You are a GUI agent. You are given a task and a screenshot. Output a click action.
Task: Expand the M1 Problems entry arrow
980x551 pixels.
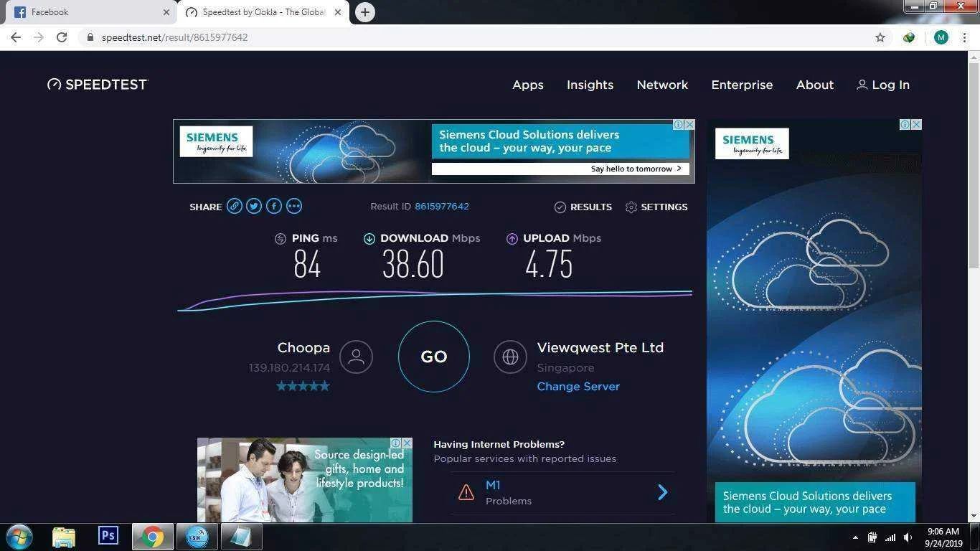point(663,492)
